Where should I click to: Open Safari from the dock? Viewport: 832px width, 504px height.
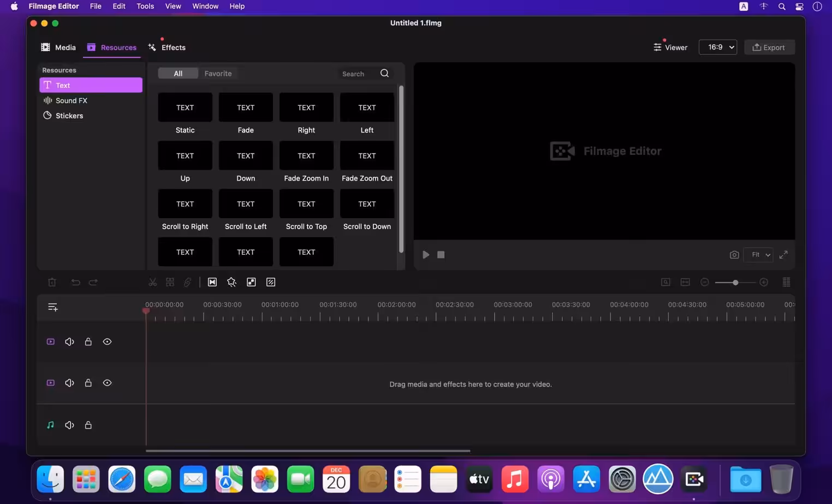(122, 479)
